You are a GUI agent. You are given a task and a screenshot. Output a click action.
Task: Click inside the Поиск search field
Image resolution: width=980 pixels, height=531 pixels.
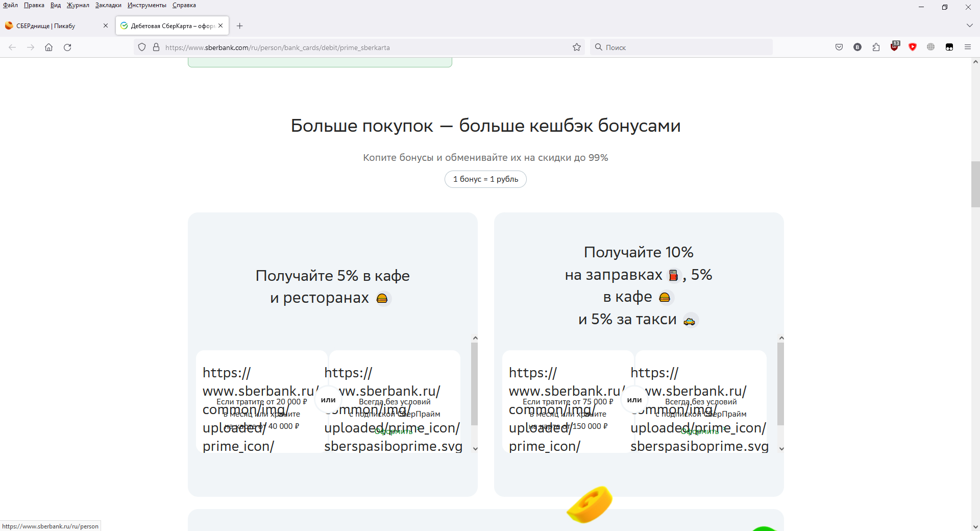[x=684, y=47]
